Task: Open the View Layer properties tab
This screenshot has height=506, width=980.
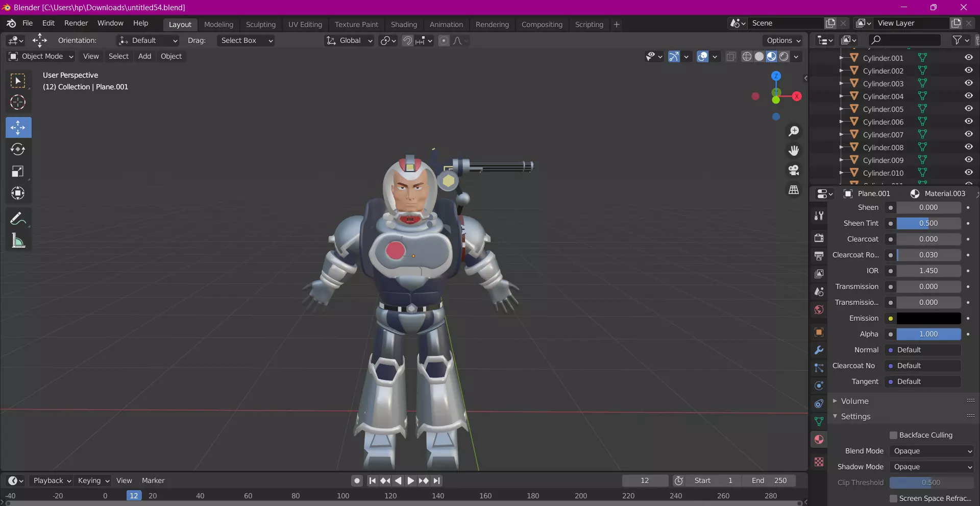Action: point(819,274)
